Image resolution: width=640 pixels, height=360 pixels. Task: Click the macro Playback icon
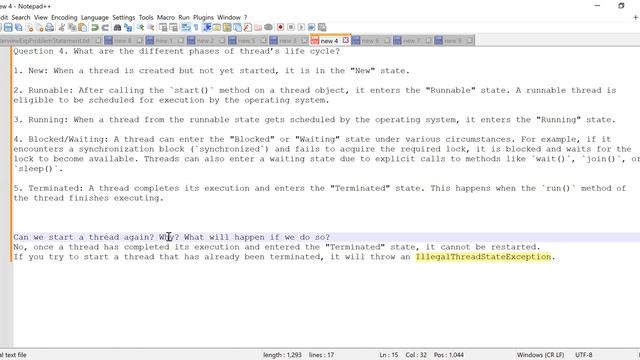click(x=301, y=27)
